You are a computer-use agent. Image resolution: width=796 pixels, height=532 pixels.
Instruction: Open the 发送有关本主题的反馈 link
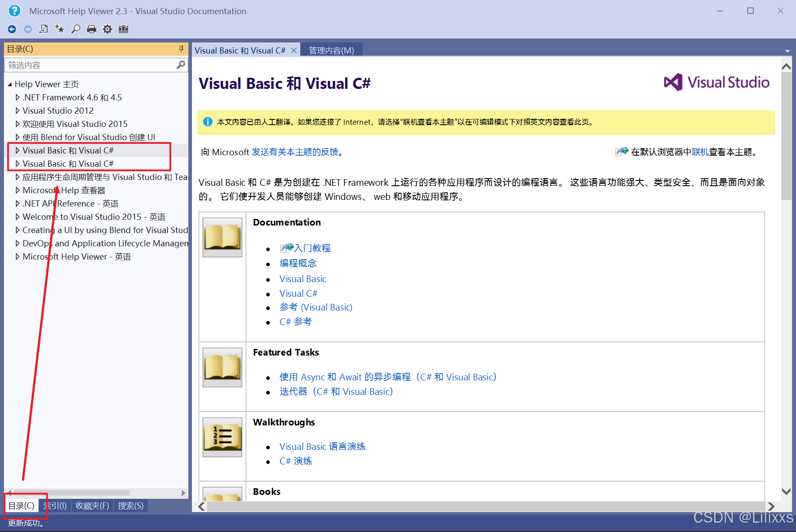coord(295,152)
